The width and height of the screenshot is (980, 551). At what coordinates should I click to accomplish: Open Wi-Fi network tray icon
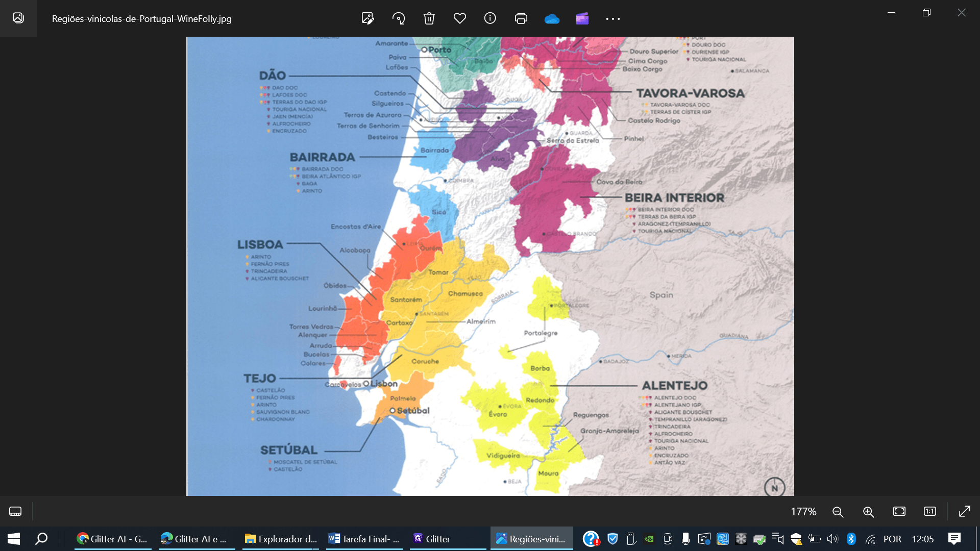pyautogui.click(x=870, y=539)
